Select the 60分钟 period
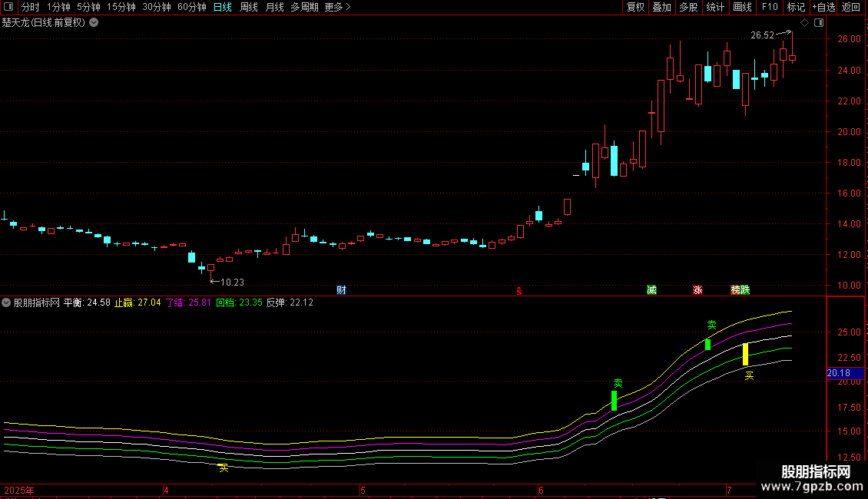 tap(192, 7)
